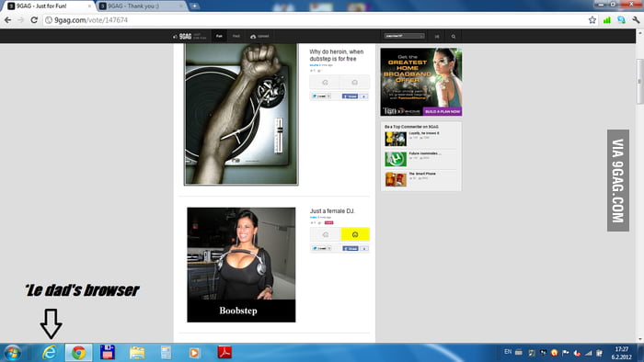This screenshot has width=644, height=362.
Task: Select Google Chrome in the taskbar
Action: pos(78,353)
